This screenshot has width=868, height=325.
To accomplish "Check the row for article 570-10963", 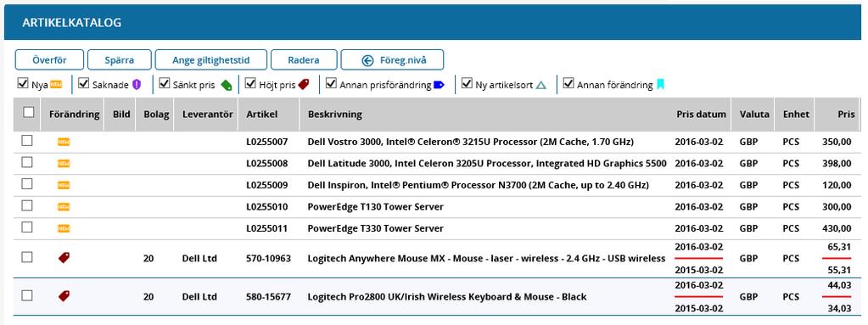I will pos(27,257).
